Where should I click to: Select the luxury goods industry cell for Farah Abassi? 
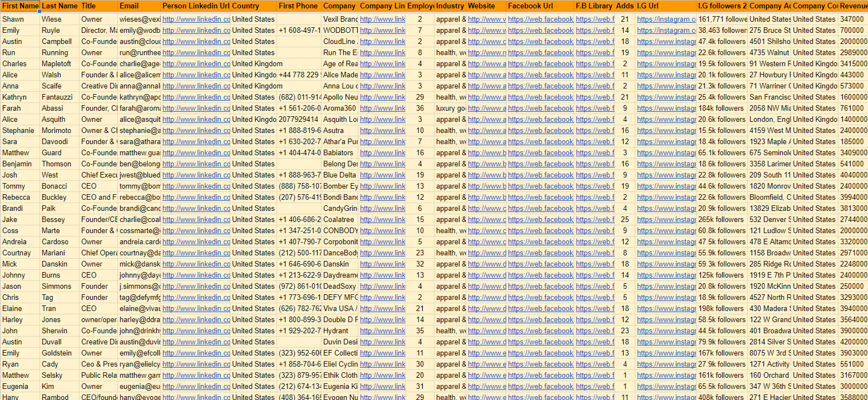[x=451, y=108]
